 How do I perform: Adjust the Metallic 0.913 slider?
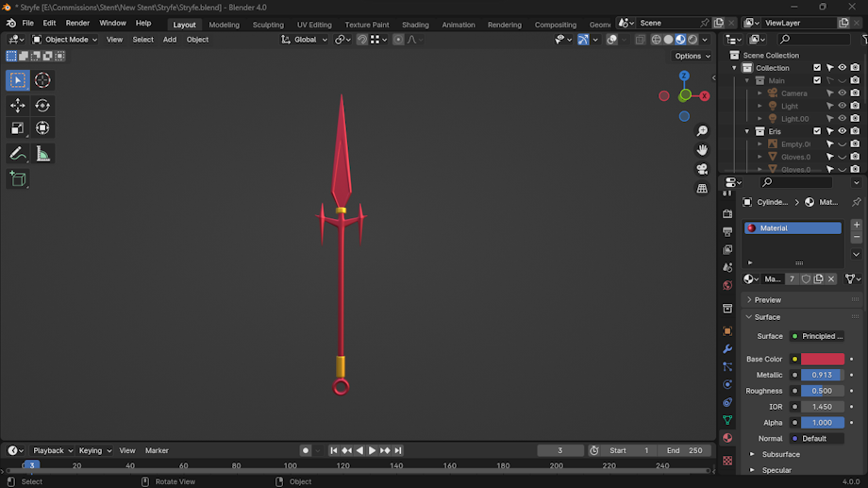click(823, 375)
